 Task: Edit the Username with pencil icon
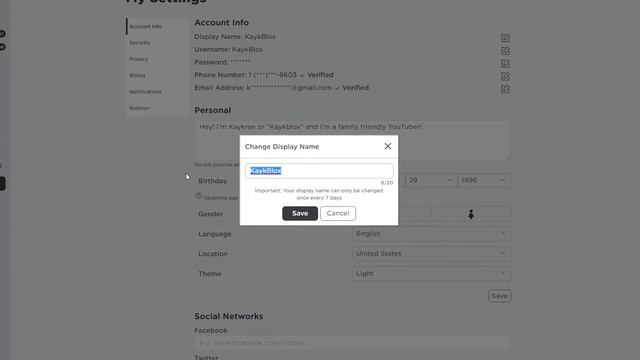[505, 51]
